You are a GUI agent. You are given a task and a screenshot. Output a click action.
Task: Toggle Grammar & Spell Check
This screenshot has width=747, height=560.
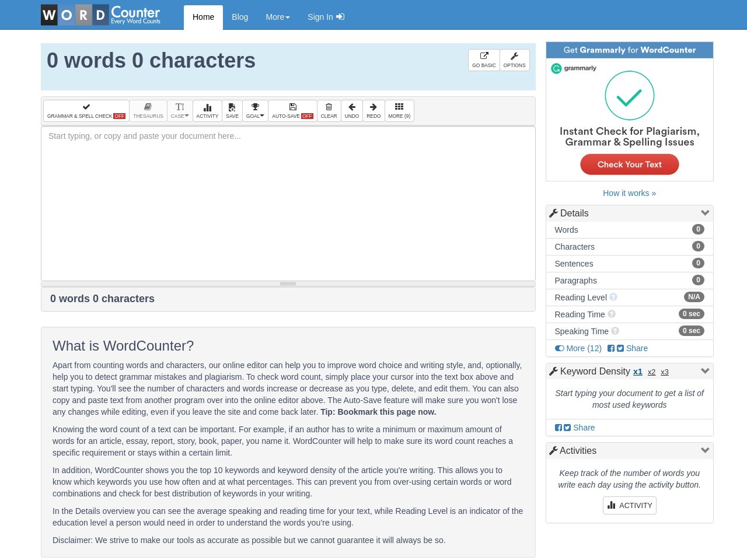[x=86, y=111]
